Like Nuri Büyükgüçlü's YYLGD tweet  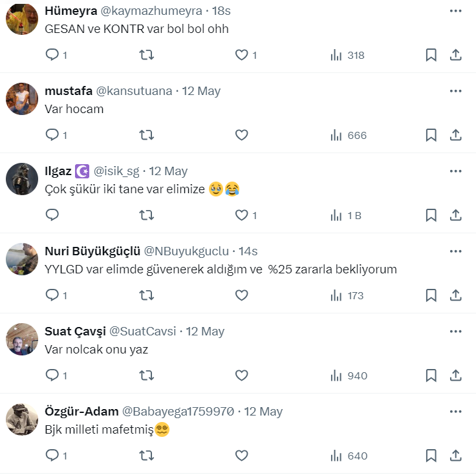(242, 295)
